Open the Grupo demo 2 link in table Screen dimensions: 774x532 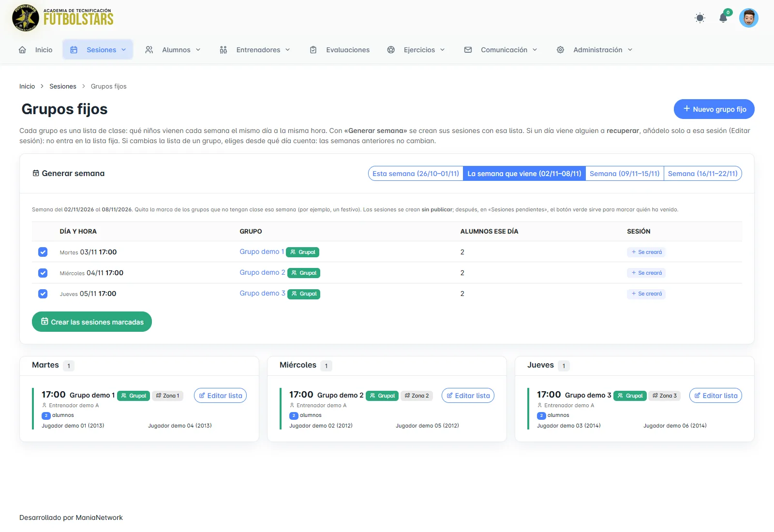point(262,272)
